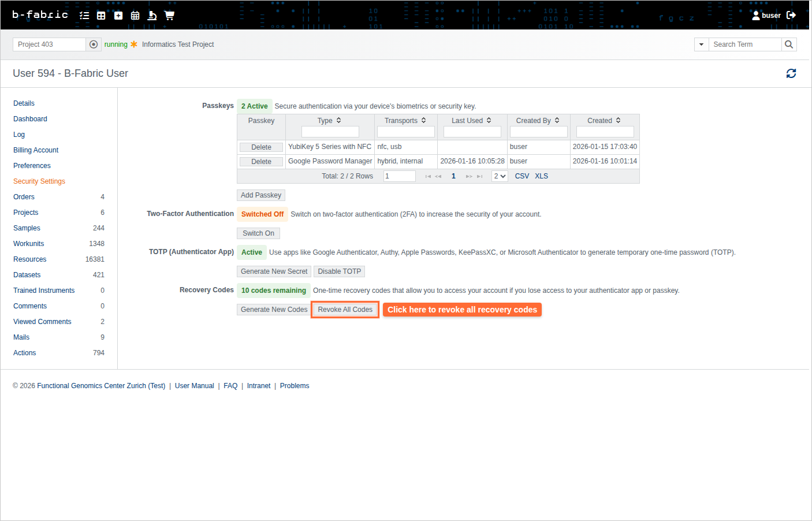Viewport: 812px width, 521px height.
Task: Open Security Settings in the sidebar
Action: coord(39,181)
